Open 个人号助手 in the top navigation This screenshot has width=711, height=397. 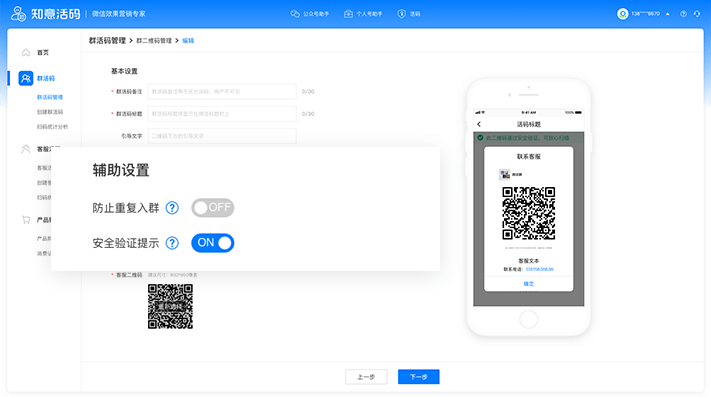point(363,14)
